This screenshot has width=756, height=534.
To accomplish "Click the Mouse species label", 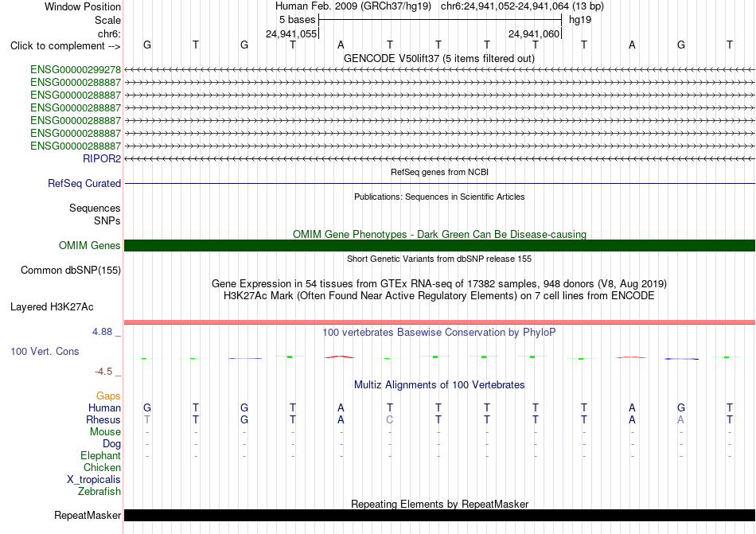I will pyautogui.click(x=105, y=432).
